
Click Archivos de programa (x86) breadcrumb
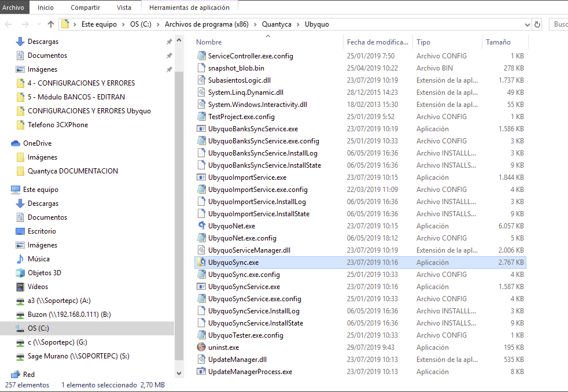coord(206,24)
